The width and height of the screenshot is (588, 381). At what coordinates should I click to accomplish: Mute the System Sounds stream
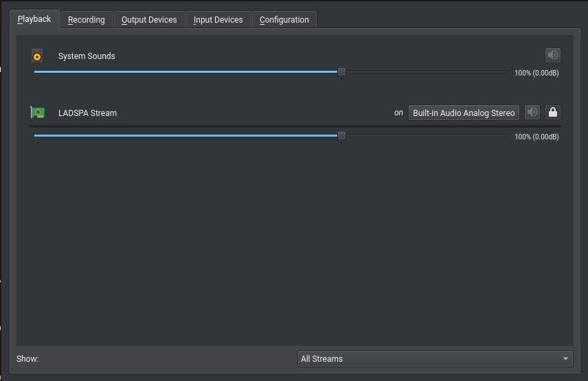click(x=553, y=55)
